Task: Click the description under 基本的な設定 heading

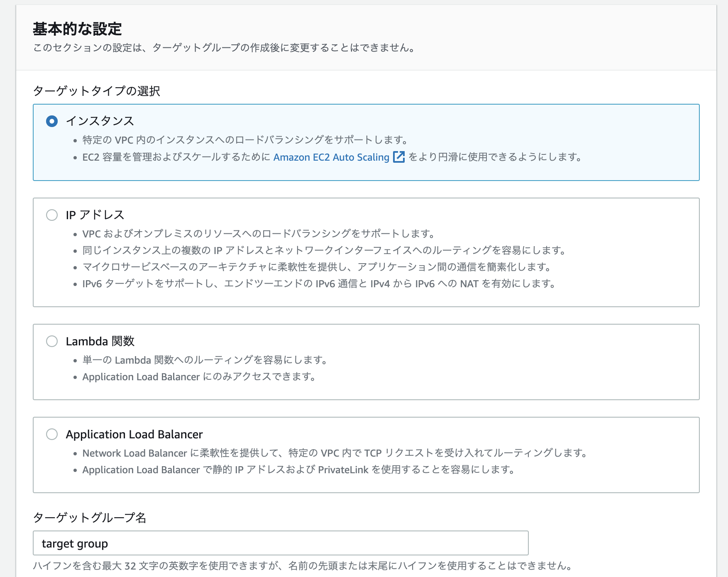Action: pos(224,48)
